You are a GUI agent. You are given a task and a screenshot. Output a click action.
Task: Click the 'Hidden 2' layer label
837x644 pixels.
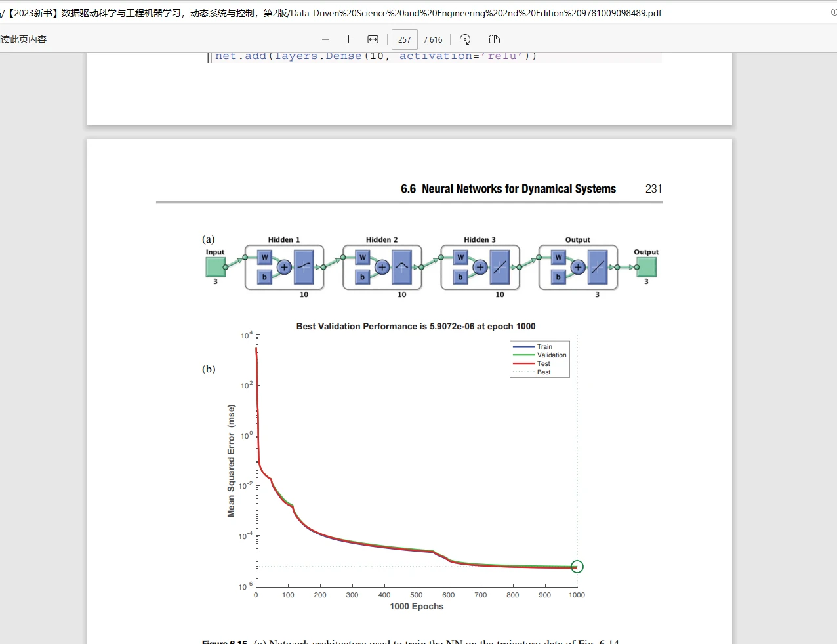pyautogui.click(x=382, y=240)
